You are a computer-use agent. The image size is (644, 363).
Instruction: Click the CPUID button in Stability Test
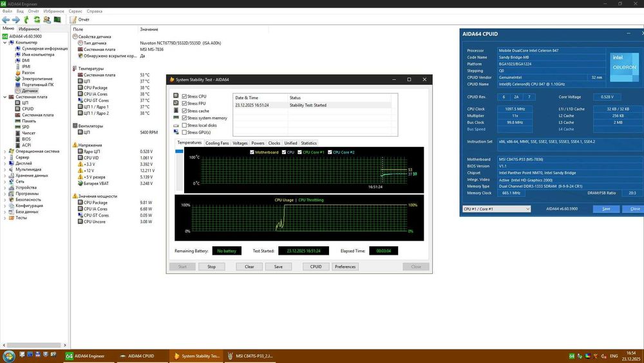click(316, 266)
